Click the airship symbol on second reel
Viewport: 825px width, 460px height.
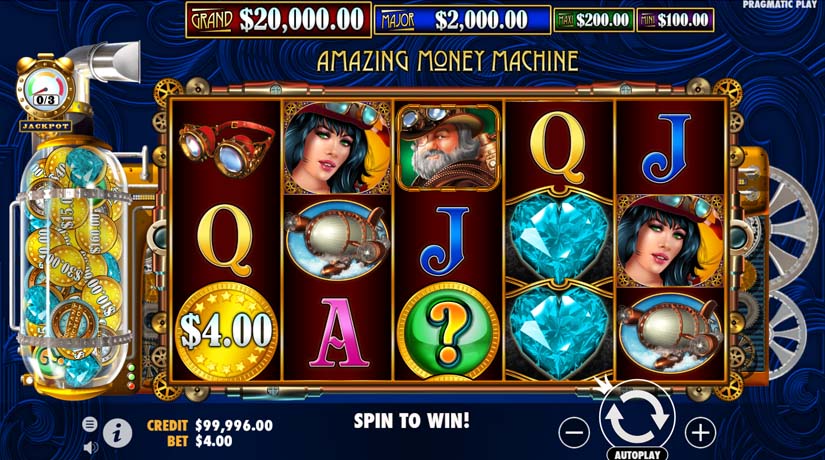pyautogui.click(x=337, y=239)
